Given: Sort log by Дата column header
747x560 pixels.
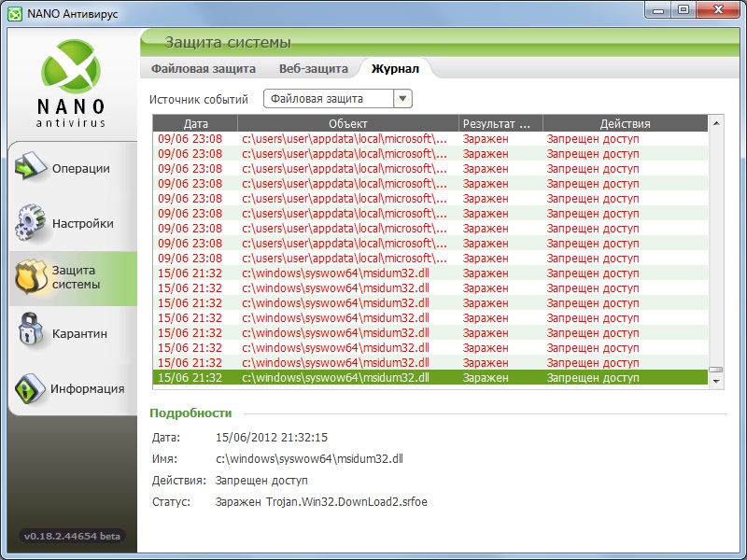Looking at the screenshot, I should 196,123.
